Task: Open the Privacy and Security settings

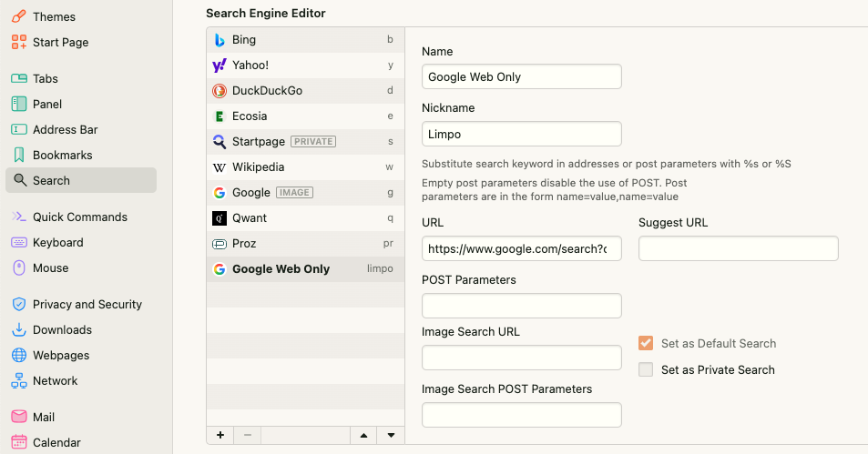Action: [87, 304]
